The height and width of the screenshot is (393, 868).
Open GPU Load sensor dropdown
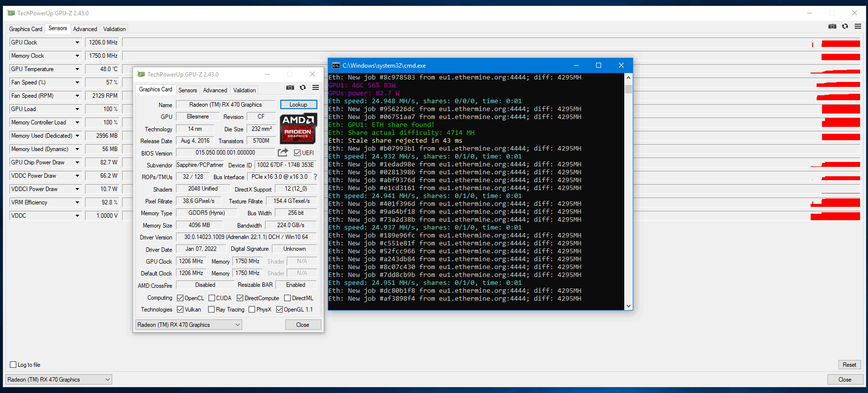point(77,109)
